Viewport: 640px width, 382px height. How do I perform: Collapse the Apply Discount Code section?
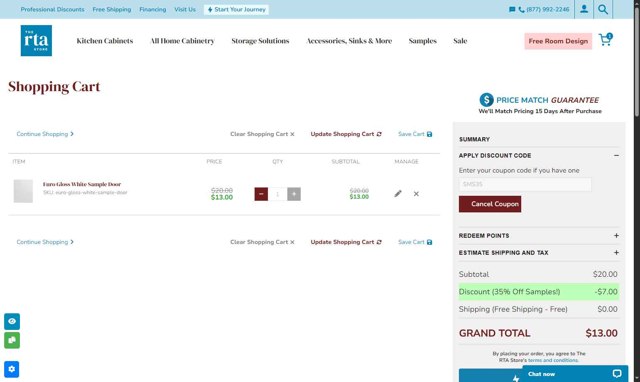click(x=616, y=155)
